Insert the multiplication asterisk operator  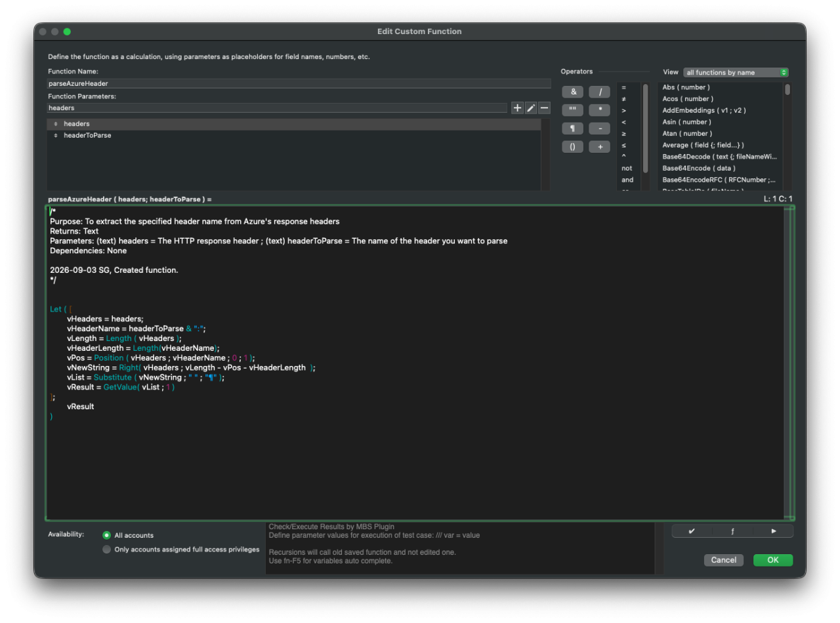(x=599, y=110)
